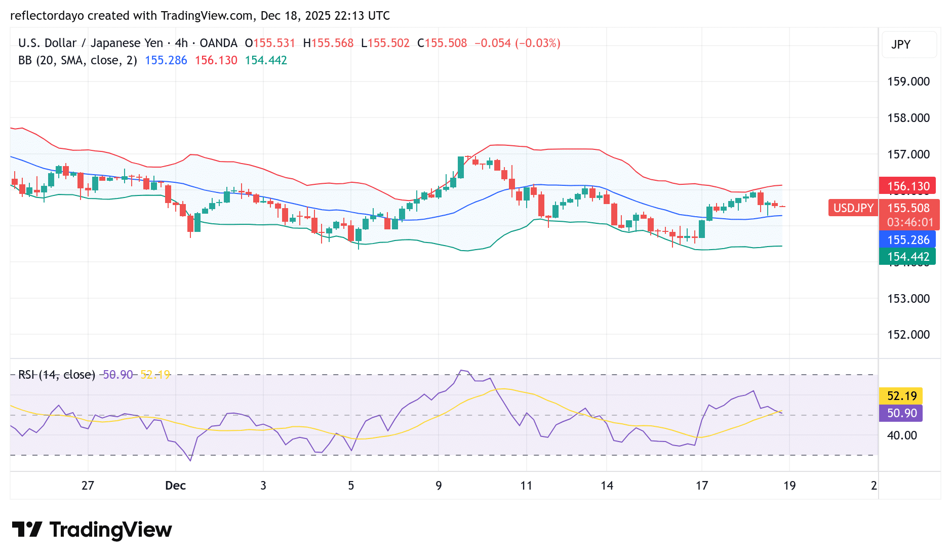This screenshot has width=951, height=560.
Task: Click the purple 50.90 RSI legend value
Action: click(117, 375)
